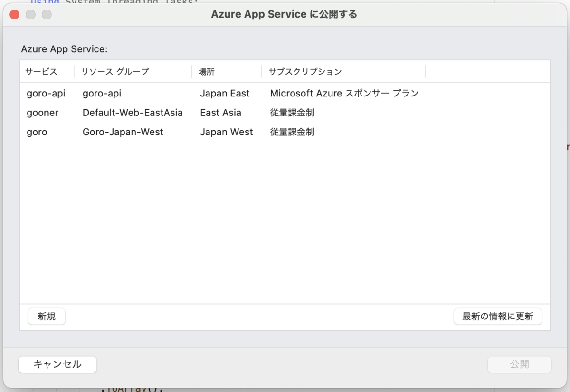
Task: Select the gooner service row
Action: click(x=285, y=113)
